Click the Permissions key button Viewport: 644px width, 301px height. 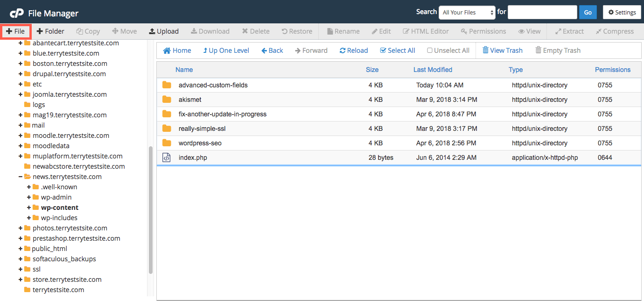point(483,31)
